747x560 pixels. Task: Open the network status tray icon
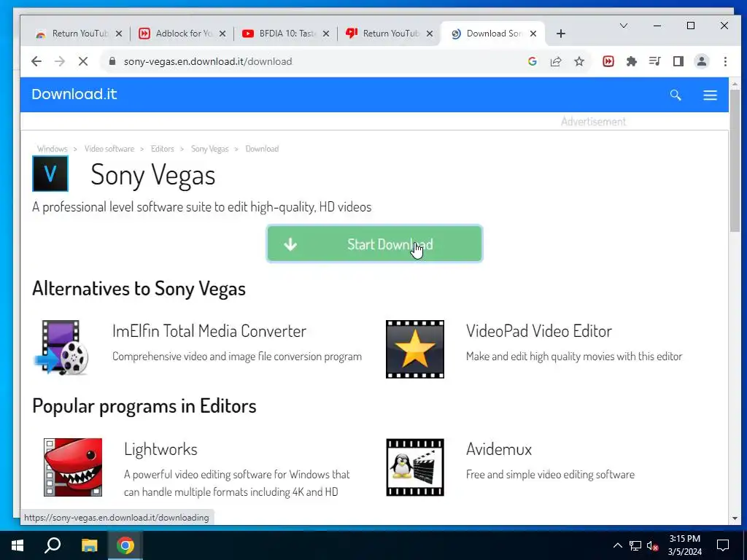click(635, 545)
